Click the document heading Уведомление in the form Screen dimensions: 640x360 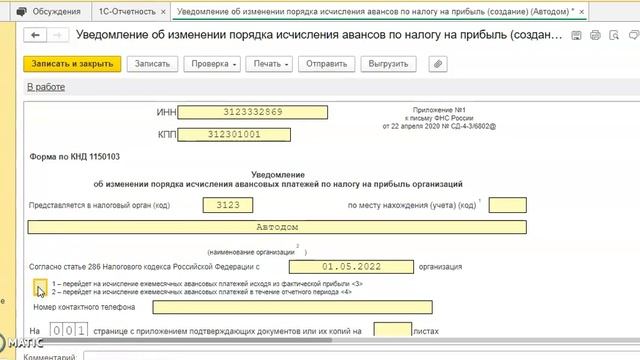coord(278,175)
